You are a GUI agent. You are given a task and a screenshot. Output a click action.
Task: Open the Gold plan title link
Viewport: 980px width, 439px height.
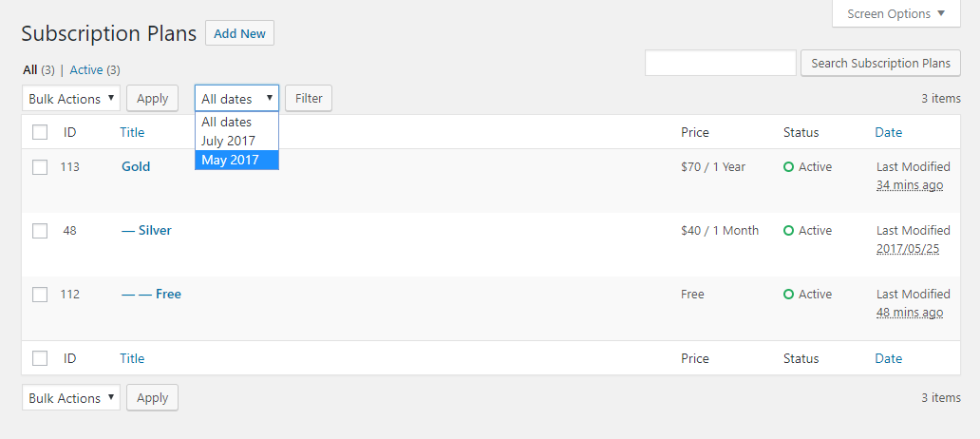[x=136, y=166]
